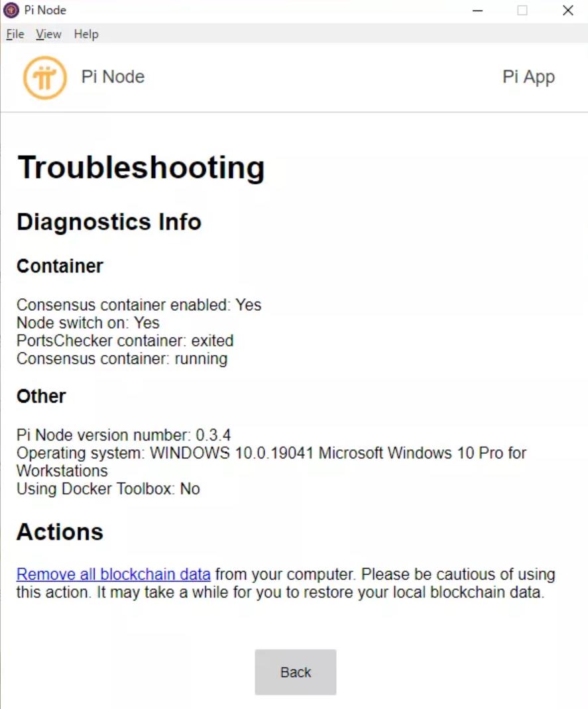Click the Consensus container enabled line
588x709 pixels.
(x=139, y=305)
